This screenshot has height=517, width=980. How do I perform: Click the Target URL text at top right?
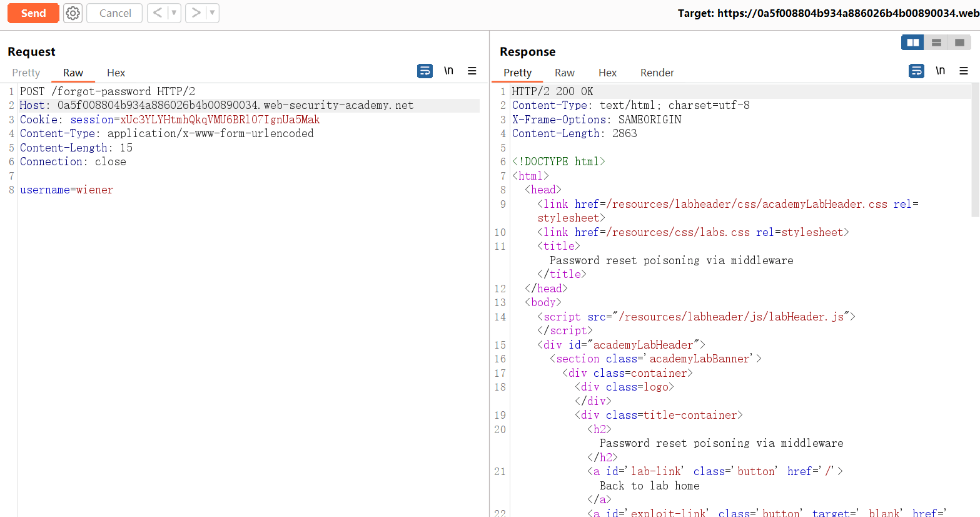click(829, 13)
